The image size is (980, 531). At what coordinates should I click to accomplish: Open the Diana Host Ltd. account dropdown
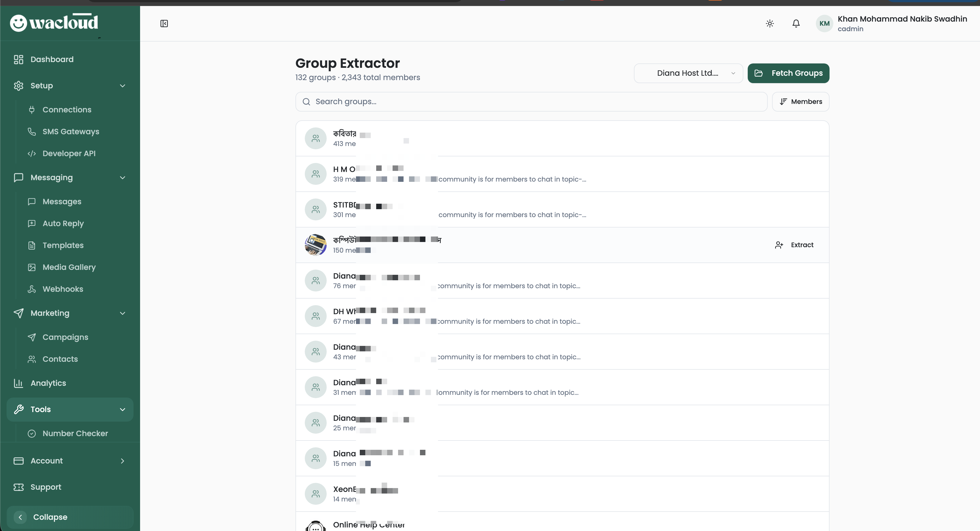tap(688, 73)
